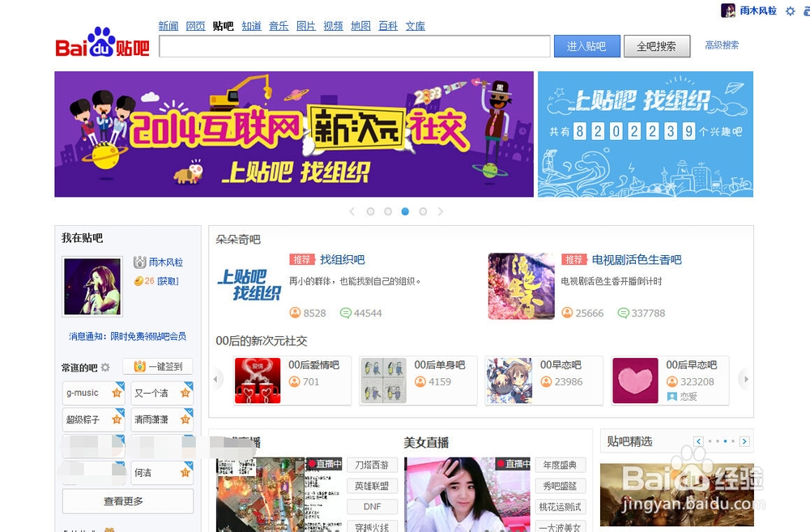Screen dimensions: 810x532
Task: Click the crown icon beside 雨木风粒 in sidebar
Action: [140, 262]
